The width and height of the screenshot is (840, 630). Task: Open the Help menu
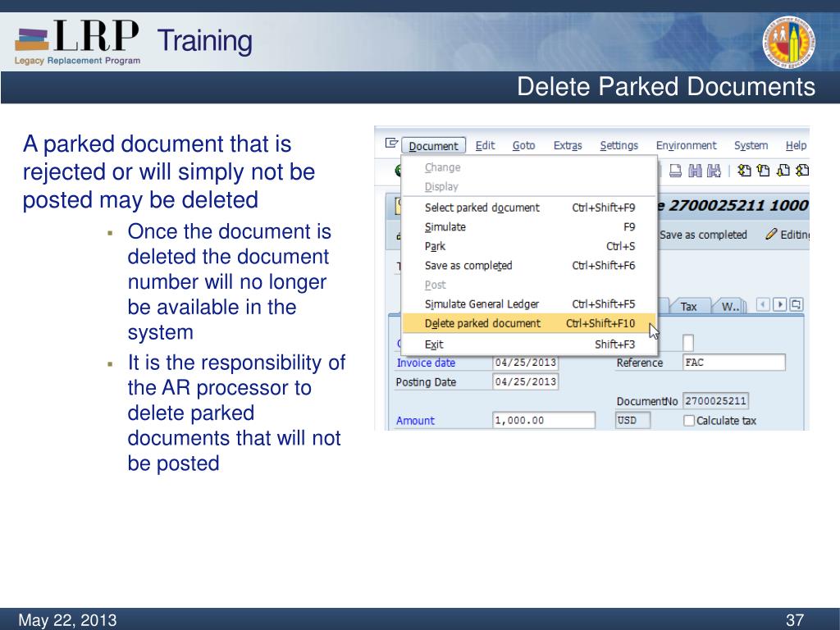(x=796, y=145)
